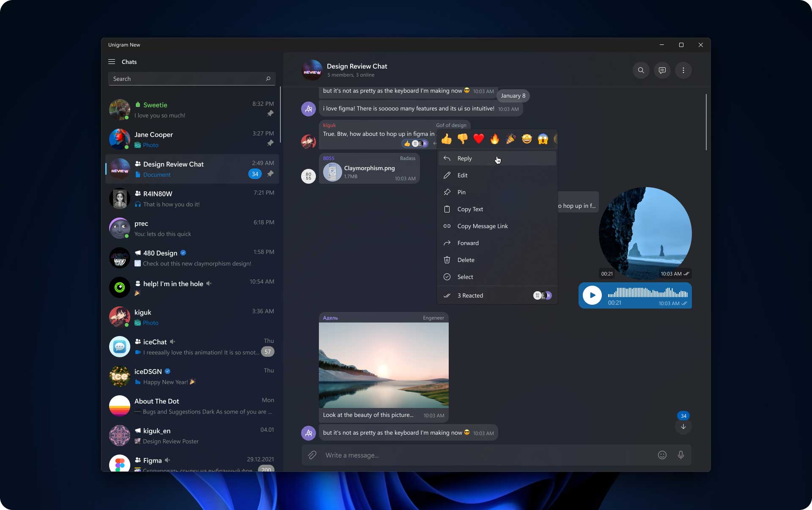
Task: Search within Design Review Chat
Action: [641, 70]
